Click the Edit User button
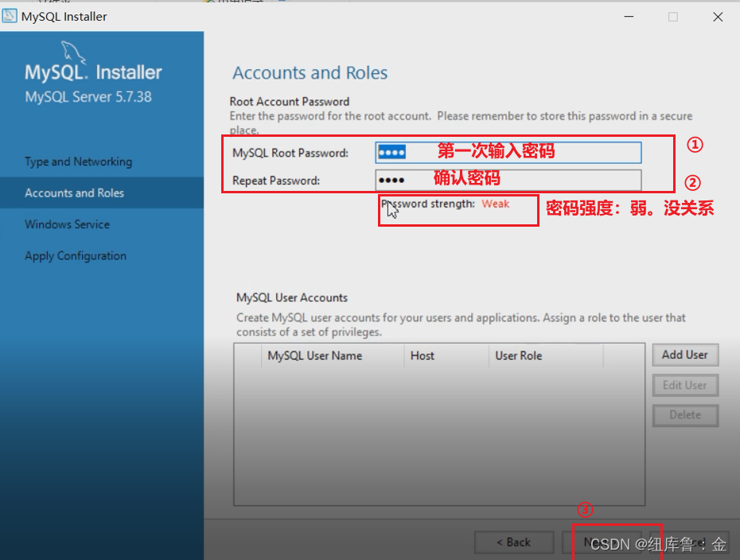Image resolution: width=740 pixels, height=560 pixels. coord(685,386)
